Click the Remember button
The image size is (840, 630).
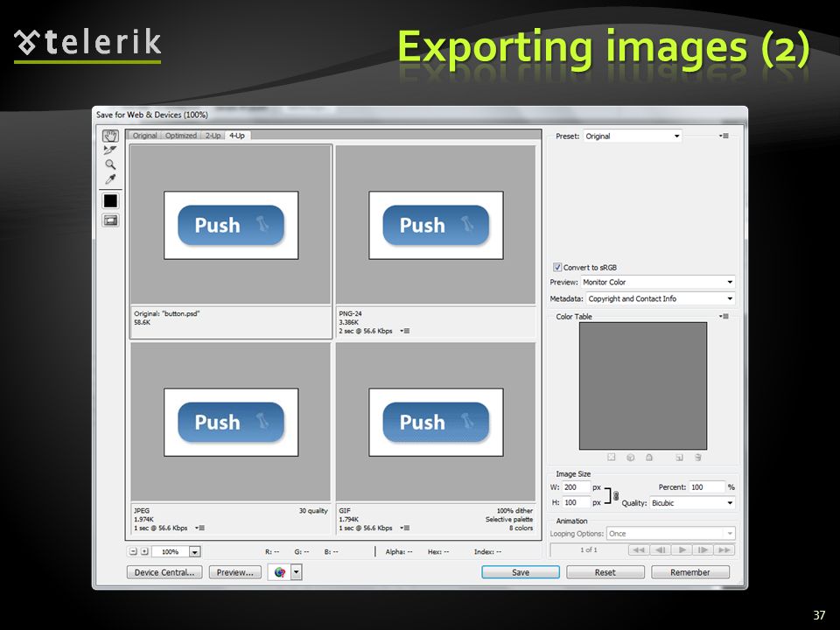(690, 572)
